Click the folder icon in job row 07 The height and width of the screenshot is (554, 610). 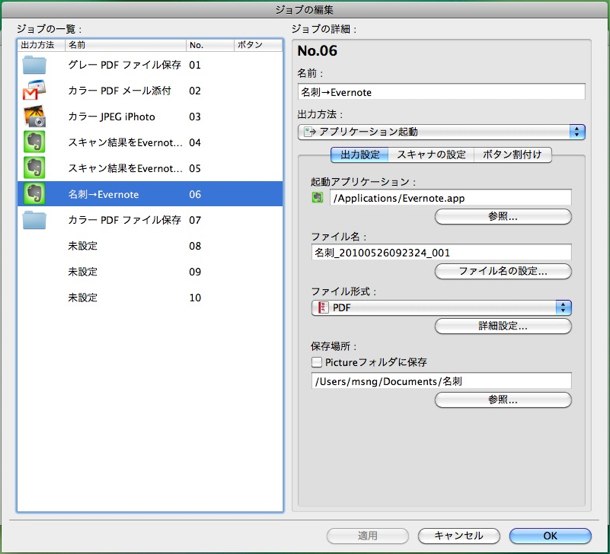pyautogui.click(x=34, y=220)
